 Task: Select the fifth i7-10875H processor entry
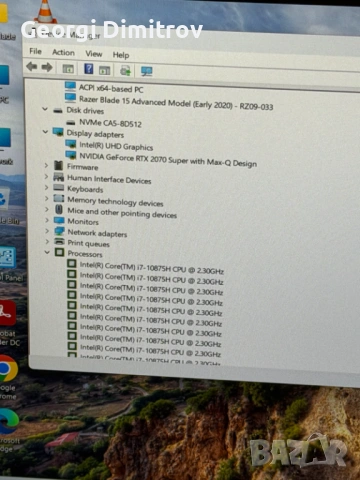151,309
